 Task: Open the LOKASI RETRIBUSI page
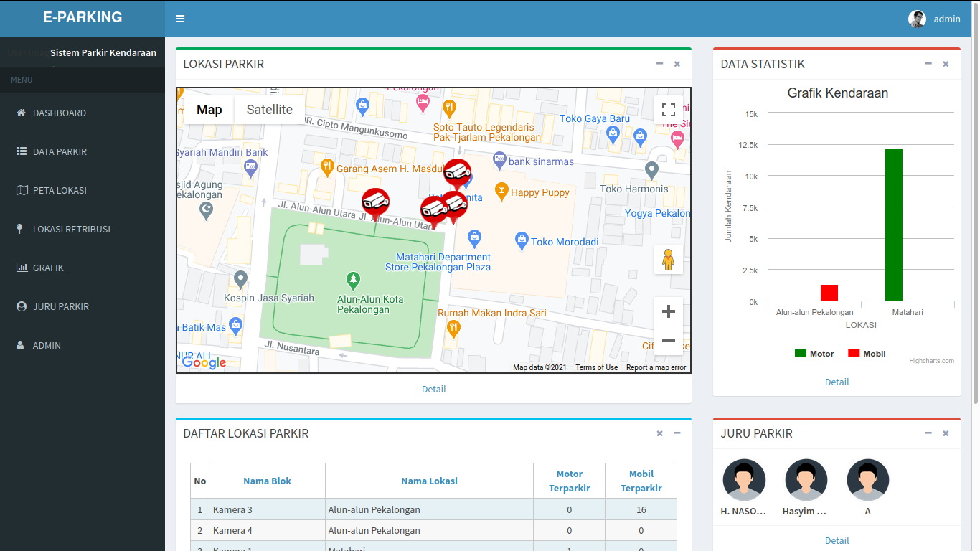point(83,229)
